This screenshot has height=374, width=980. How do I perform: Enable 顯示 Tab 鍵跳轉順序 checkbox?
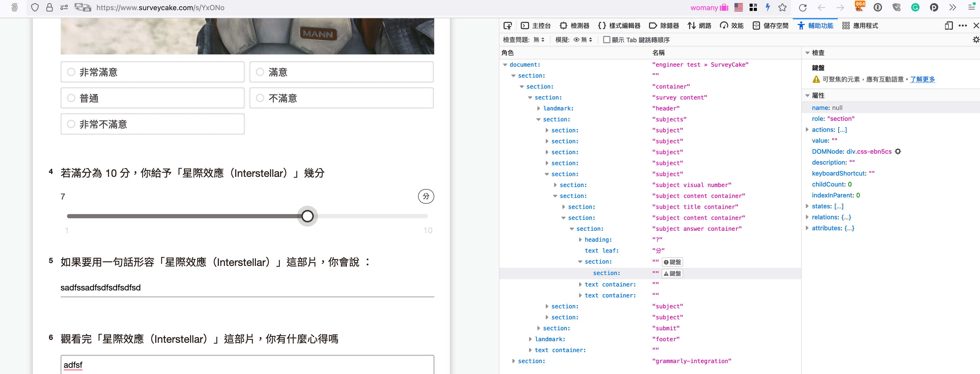pos(607,40)
